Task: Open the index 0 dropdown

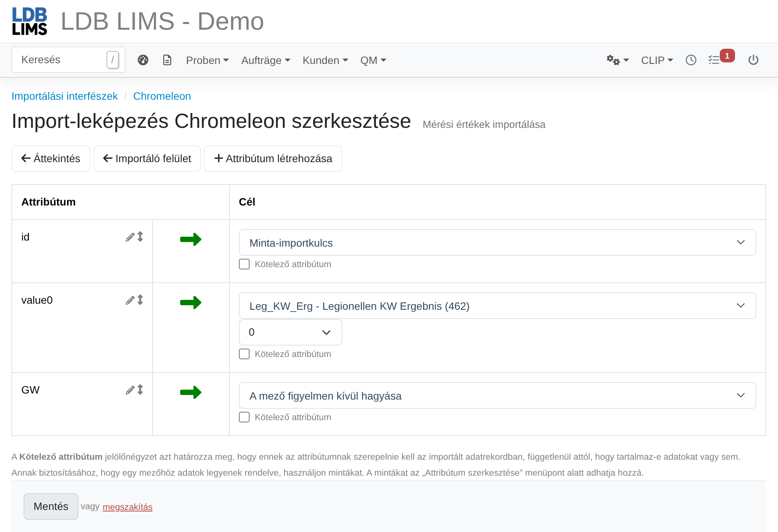Action: point(291,332)
